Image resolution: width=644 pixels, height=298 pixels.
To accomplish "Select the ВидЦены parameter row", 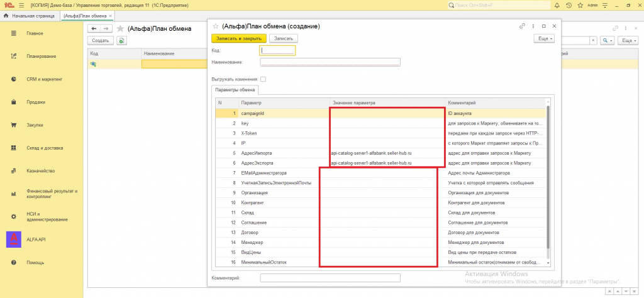I will tap(380, 252).
